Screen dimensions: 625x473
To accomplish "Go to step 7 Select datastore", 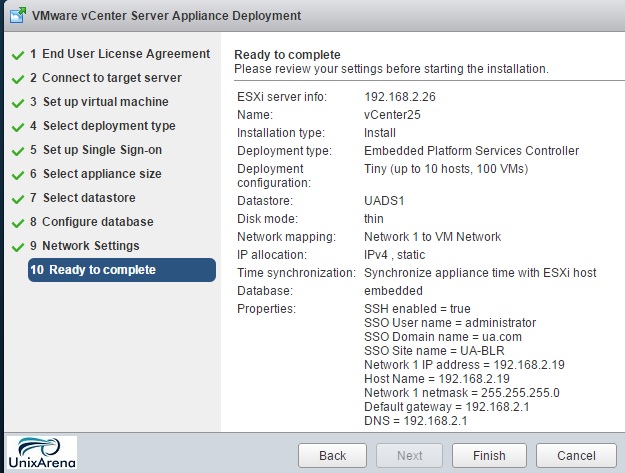I will pyautogui.click(x=83, y=198).
